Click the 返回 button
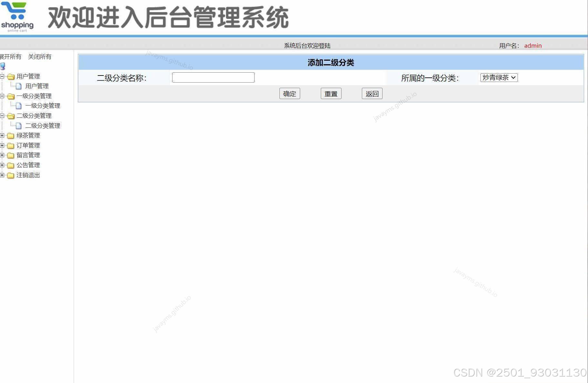 pyautogui.click(x=372, y=94)
